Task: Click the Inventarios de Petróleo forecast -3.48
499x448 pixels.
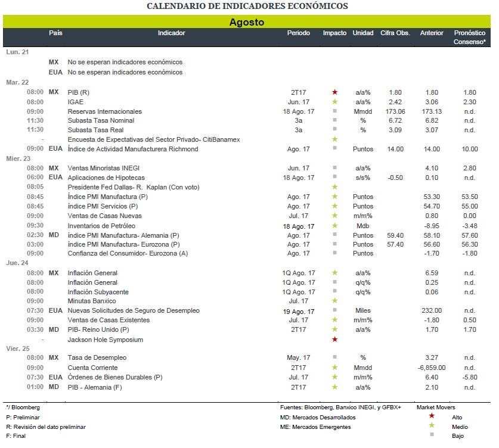Action: click(x=469, y=226)
